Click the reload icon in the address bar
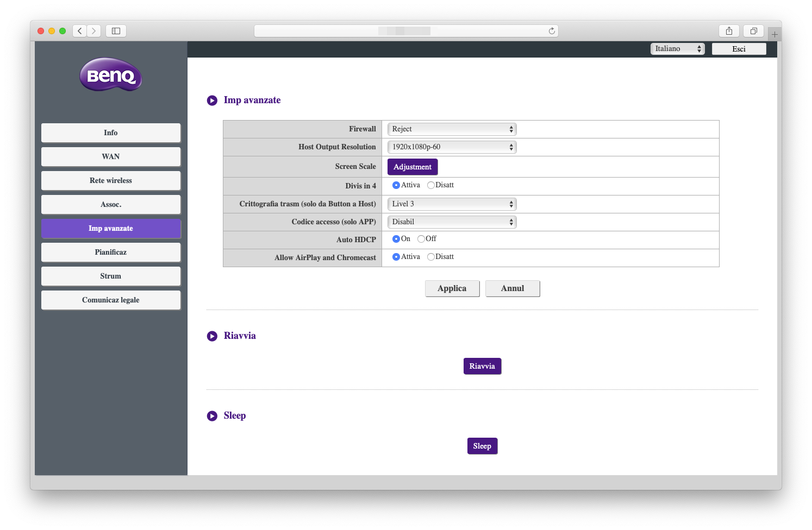The image size is (812, 530). [x=552, y=31]
